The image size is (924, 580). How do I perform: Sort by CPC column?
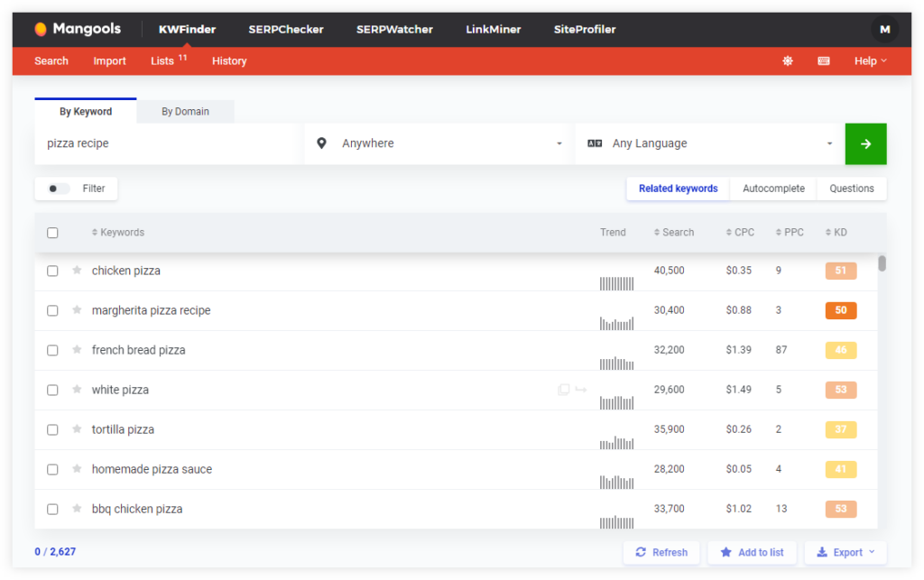pyautogui.click(x=740, y=232)
